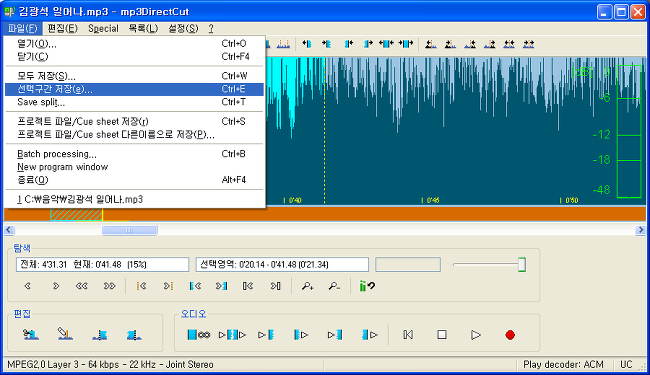Open the ? help menu
Image resolution: width=650 pixels, height=375 pixels.
click(x=211, y=29)
